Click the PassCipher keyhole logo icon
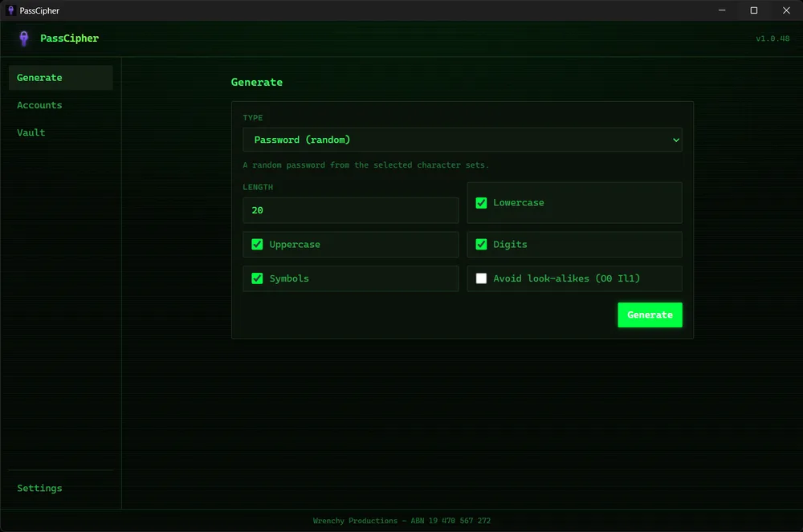 (23, 39)
